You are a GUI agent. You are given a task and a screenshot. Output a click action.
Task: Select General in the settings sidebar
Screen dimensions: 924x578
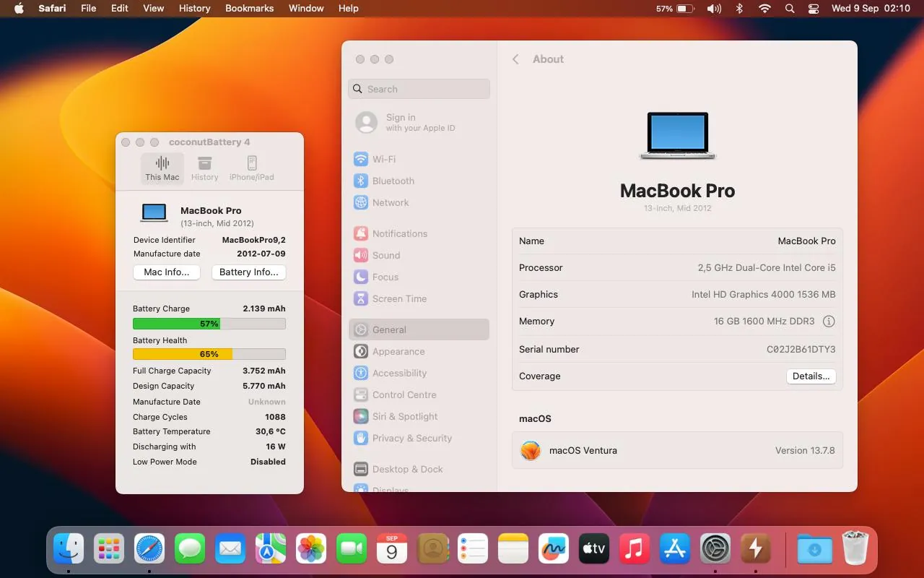coord(419,329)
